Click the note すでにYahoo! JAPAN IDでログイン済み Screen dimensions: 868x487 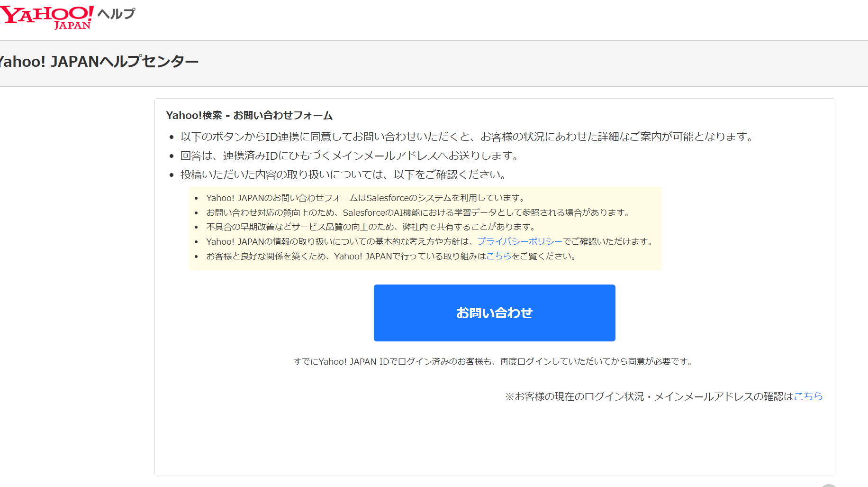pyautogui.click(x=494, y=361)
